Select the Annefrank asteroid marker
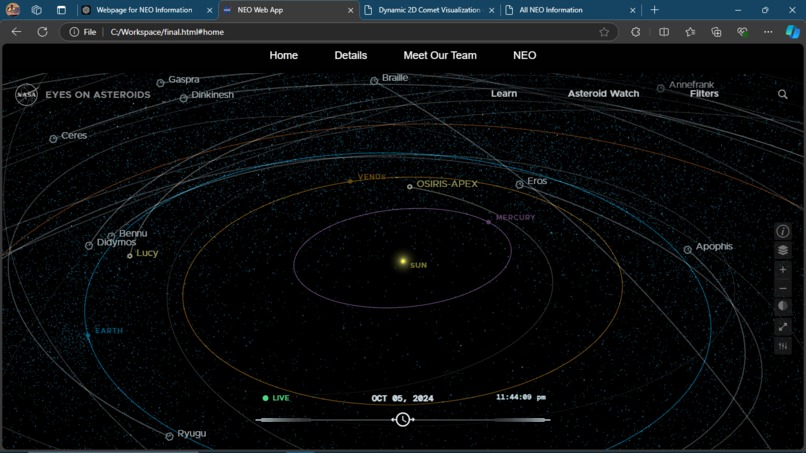The height and width of the screenshot is (453, 806). point(661,88)
